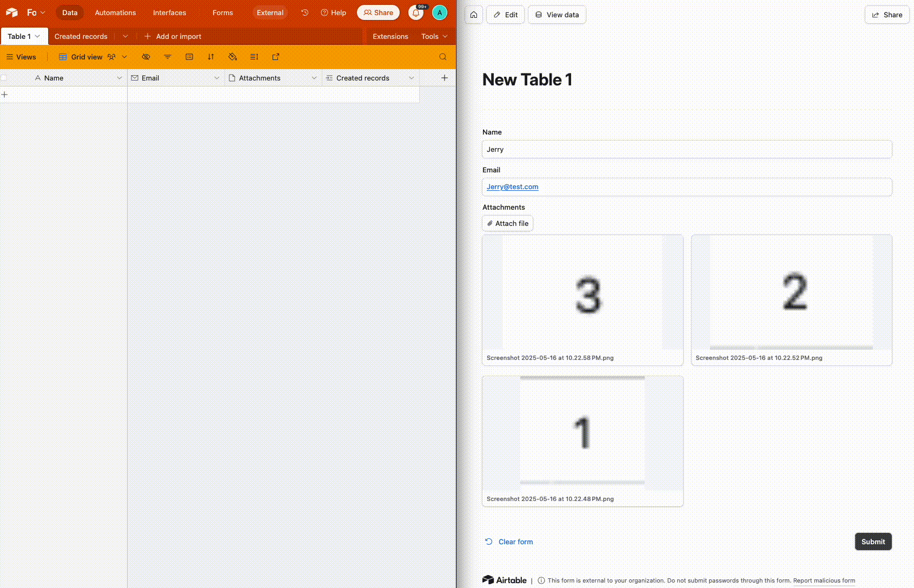
Task: Click the form's Share button
Action: 887,15
